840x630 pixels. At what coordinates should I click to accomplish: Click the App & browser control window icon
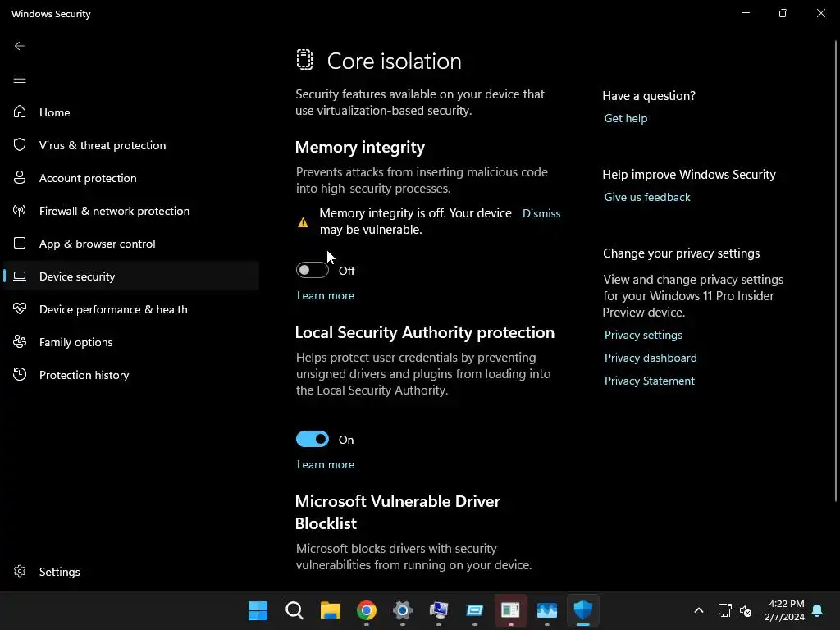(20, 243)
